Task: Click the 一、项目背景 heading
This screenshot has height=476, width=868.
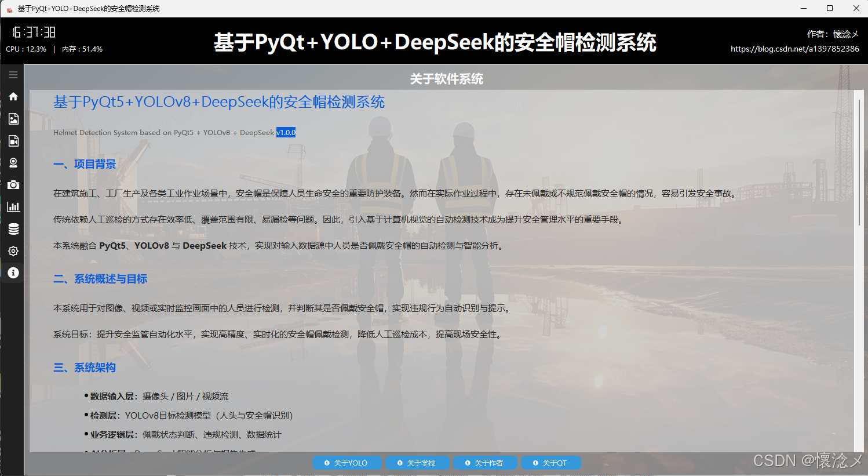Action: point(85,164)
